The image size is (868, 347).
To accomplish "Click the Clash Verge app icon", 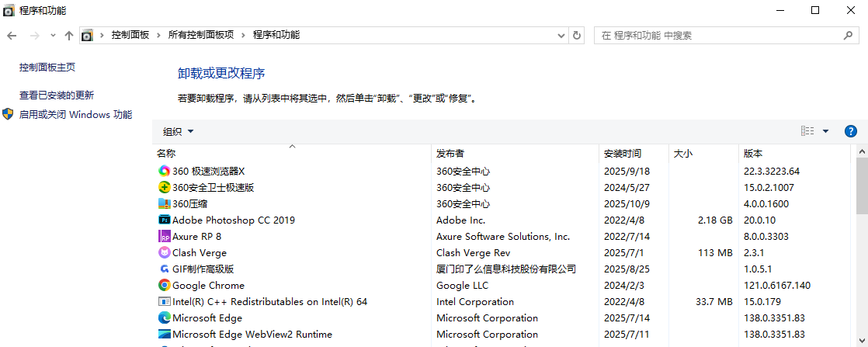I will point(164,252).
